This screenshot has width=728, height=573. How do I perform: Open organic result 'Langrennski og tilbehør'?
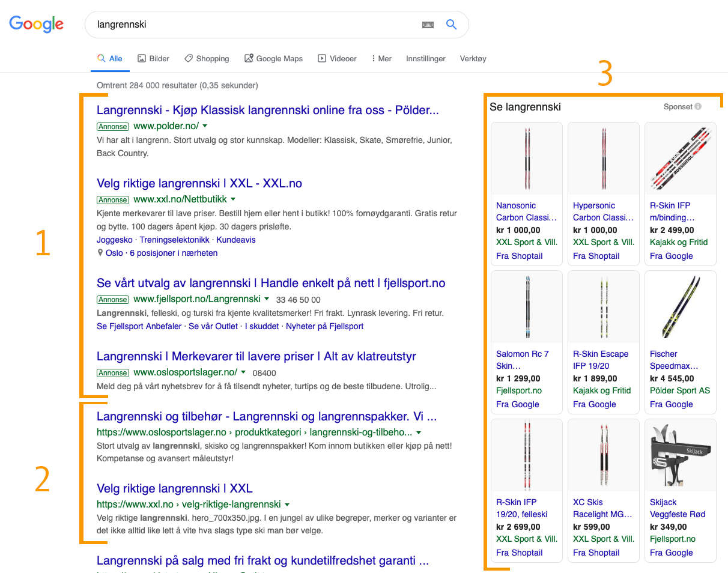coord(267,416)
